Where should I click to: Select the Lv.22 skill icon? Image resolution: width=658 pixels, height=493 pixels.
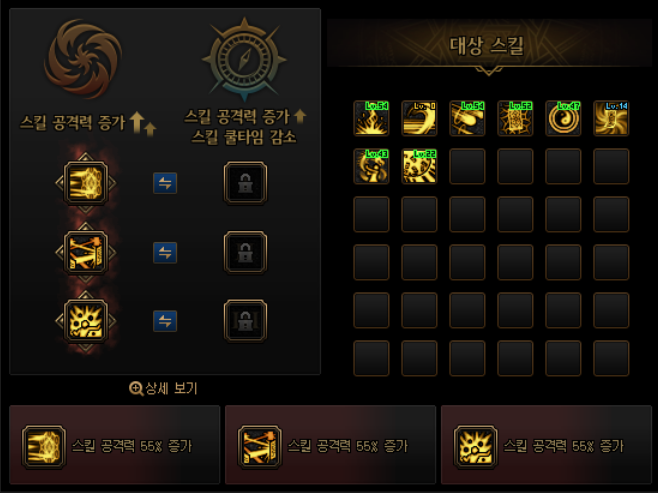[x=419, y=166]
